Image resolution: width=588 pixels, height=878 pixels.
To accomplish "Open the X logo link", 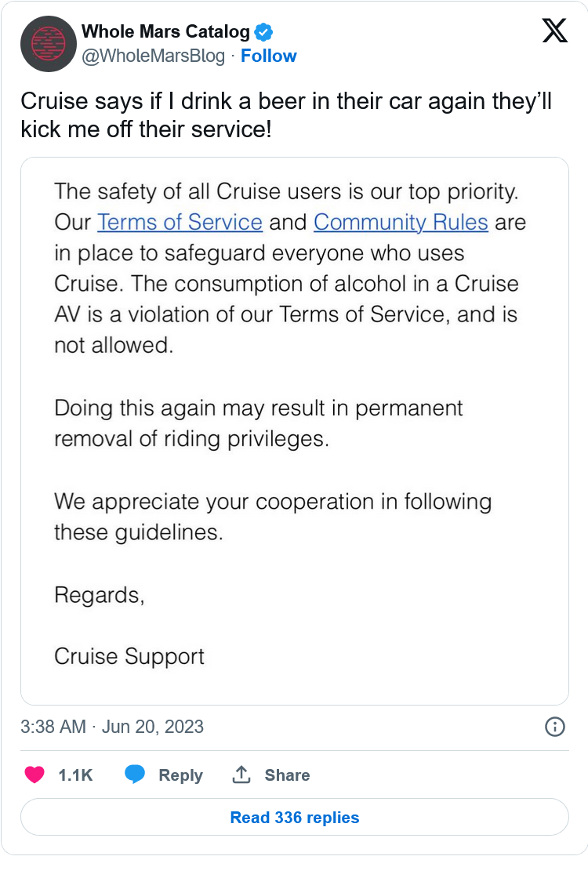I will click(x=554, y=31).
